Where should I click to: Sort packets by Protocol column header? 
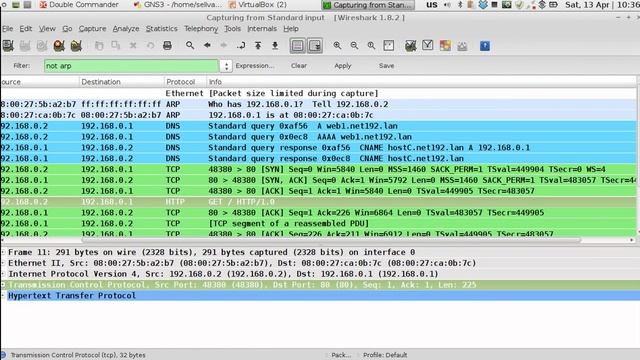click(x=184, y=82)
